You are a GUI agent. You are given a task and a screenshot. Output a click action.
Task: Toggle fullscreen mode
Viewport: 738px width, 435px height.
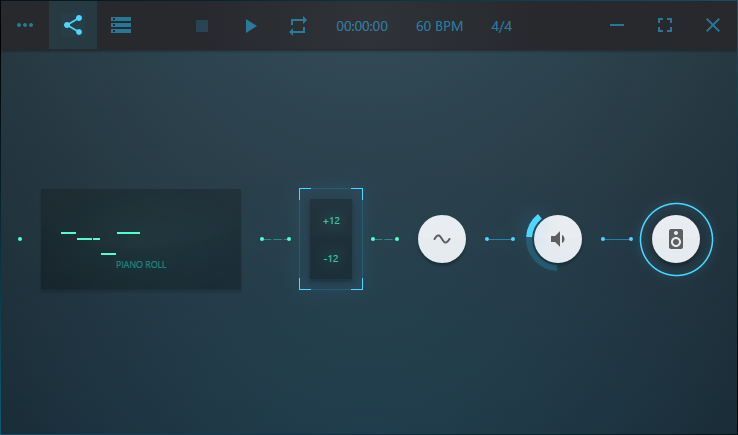point(665,25)
